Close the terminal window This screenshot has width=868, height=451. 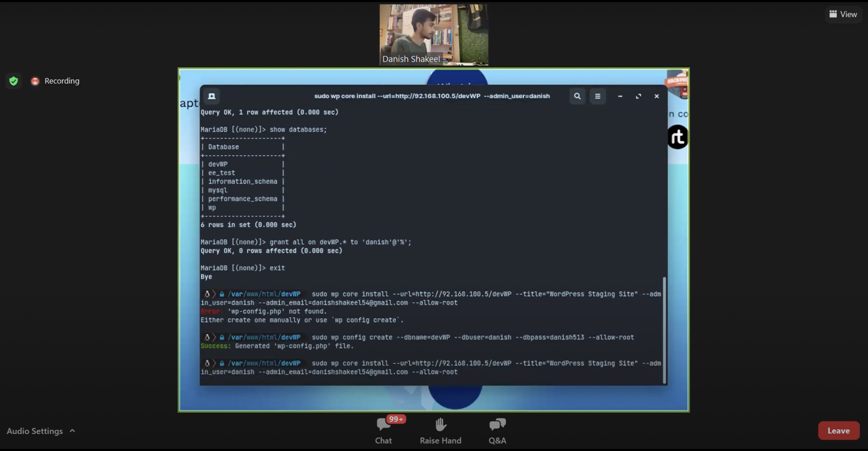coord(656,96)
